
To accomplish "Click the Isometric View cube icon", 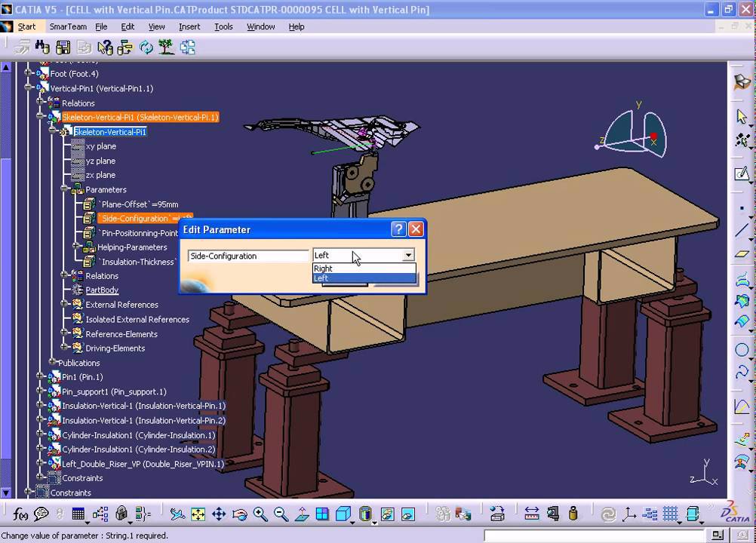I will (343, 514).
